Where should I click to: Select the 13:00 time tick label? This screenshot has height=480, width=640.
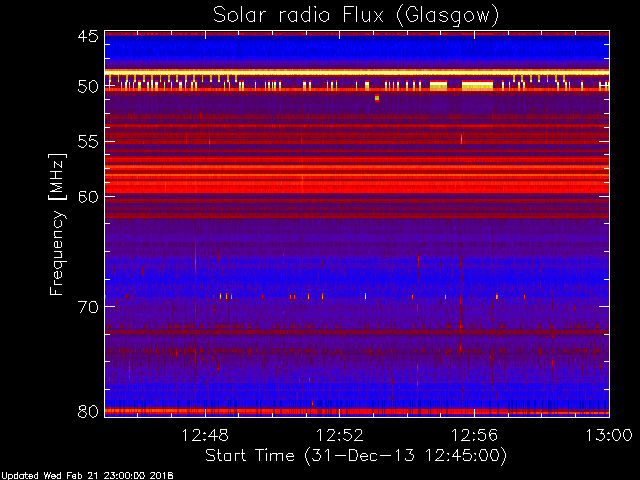click(606, 435)
